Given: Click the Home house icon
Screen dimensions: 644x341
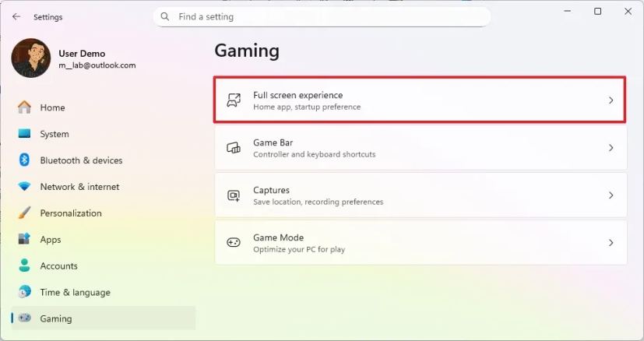Looking at the screenshot, I should coord(24,107).
